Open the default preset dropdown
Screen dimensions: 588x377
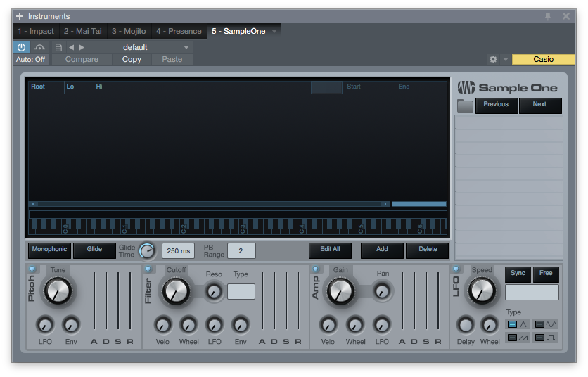pos(155,47)
